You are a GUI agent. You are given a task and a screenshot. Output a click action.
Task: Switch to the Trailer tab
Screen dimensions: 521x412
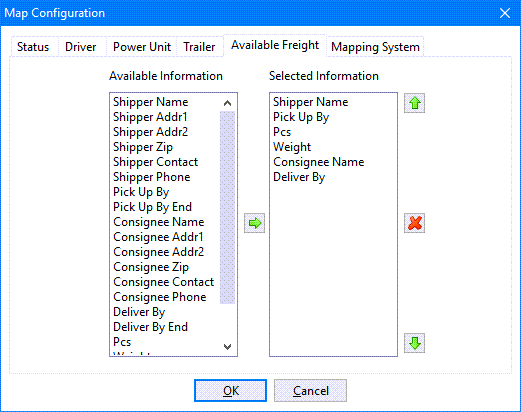(x=199, y=47)
